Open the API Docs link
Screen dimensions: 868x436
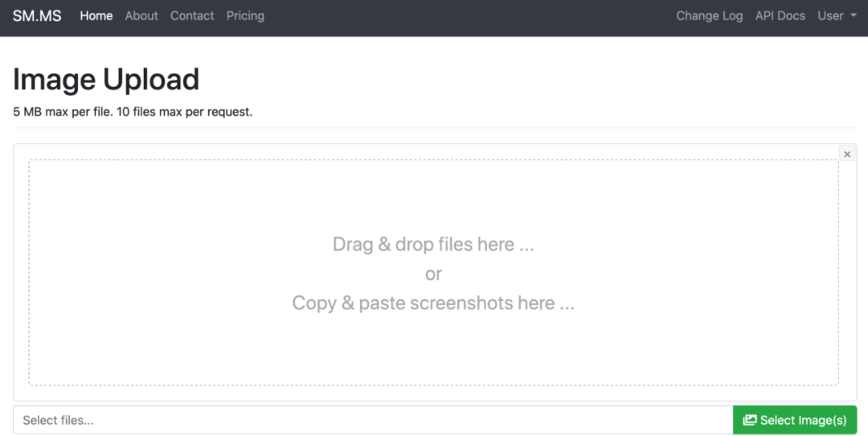(x=780, y=16)
